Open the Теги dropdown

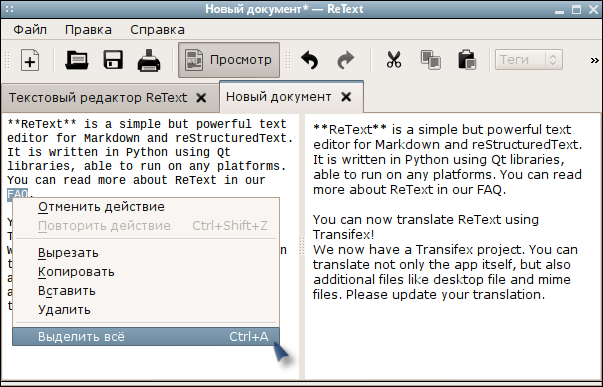[529, 60]
